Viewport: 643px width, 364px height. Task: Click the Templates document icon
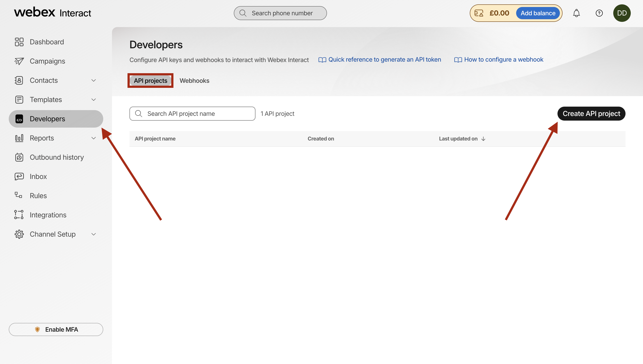tap(19, 99)
